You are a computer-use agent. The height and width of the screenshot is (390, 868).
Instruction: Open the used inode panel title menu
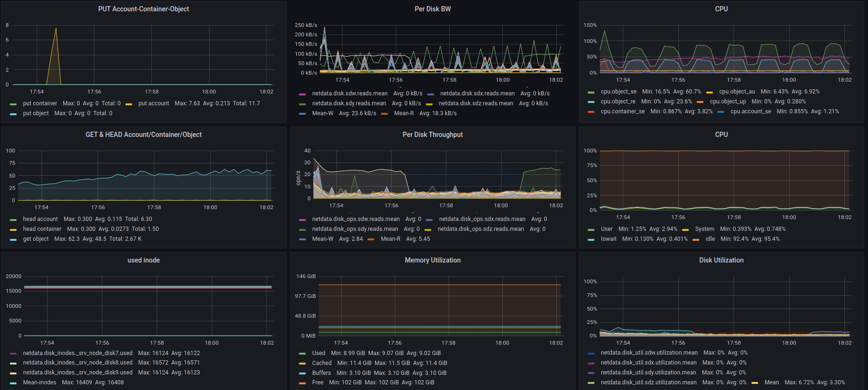[143, 260]
